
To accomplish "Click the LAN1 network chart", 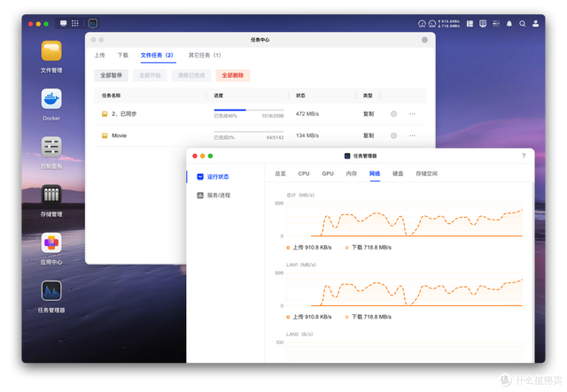I will pos(404,289).
